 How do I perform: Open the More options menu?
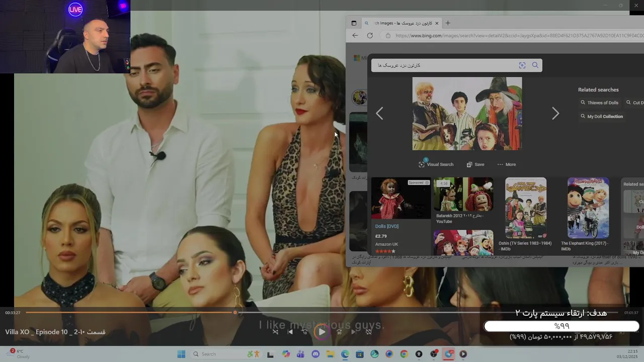(506, 164)
